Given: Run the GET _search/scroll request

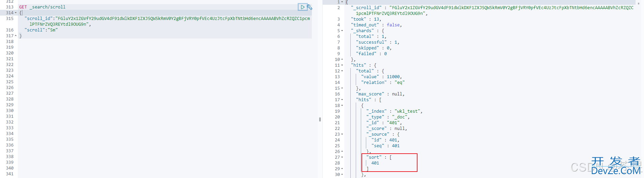Looking at the screenshot, I should [x=302, y=7].
